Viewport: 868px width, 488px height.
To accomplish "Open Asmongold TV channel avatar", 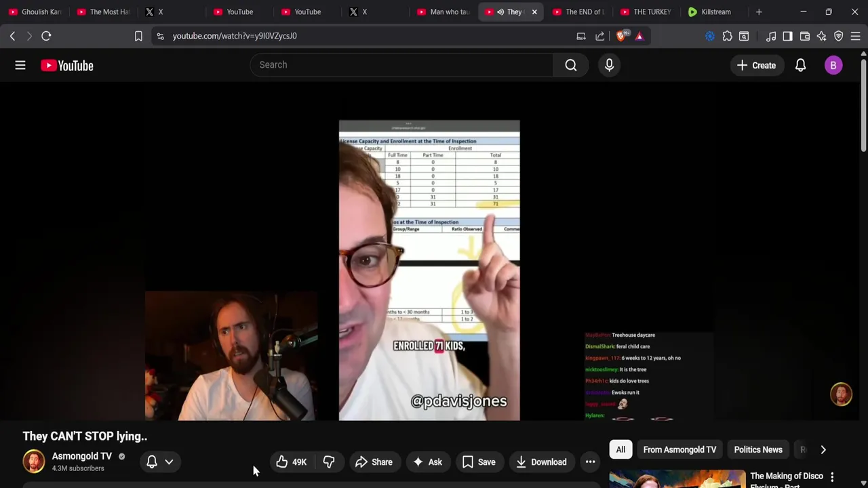I will pyautogui.click(x=33, y=462).
